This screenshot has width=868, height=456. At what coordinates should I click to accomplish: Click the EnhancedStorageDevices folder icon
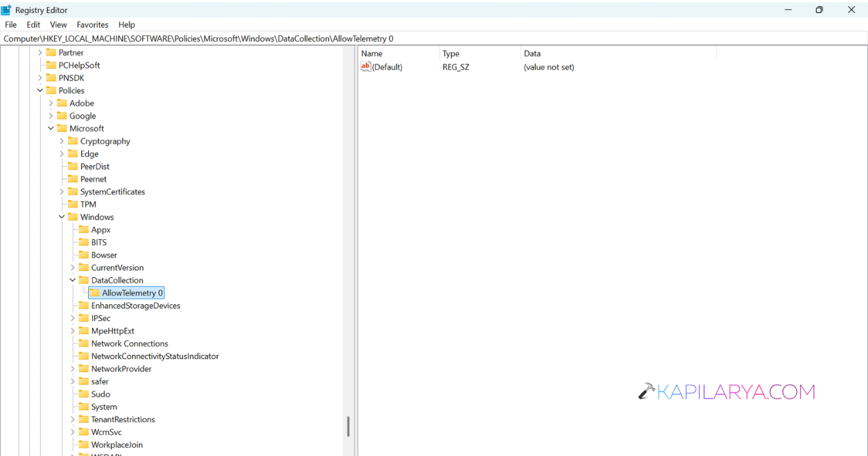pyautogui.click(x=83, y=306)
